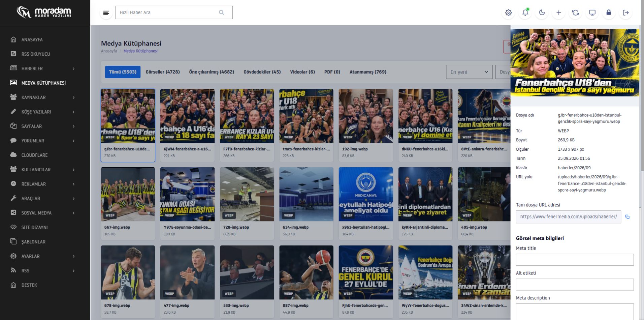Expand the Kullanıcılar menu chevron

pos(73,170)
